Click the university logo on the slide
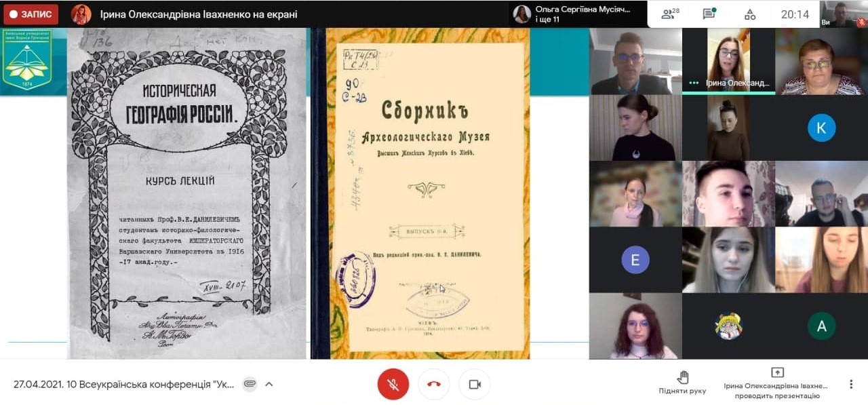Screen dimensions: 868x405 click(x=27, y=61)
